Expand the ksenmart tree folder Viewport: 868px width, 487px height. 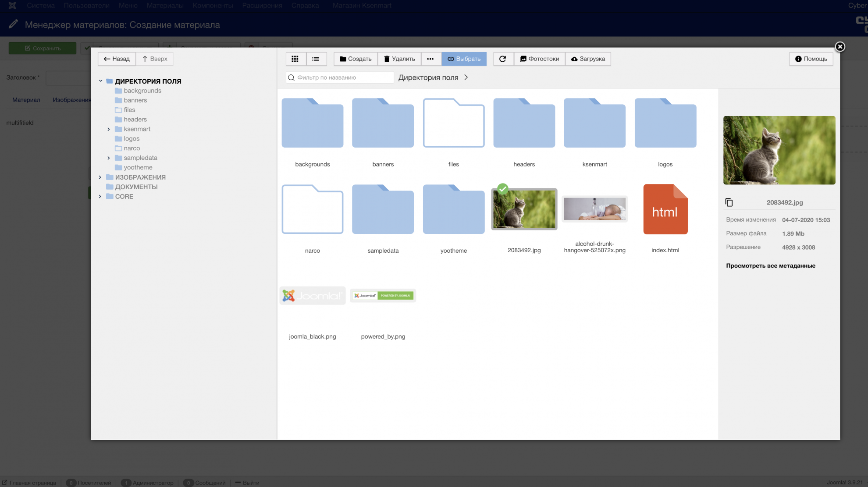pos(109,129)
